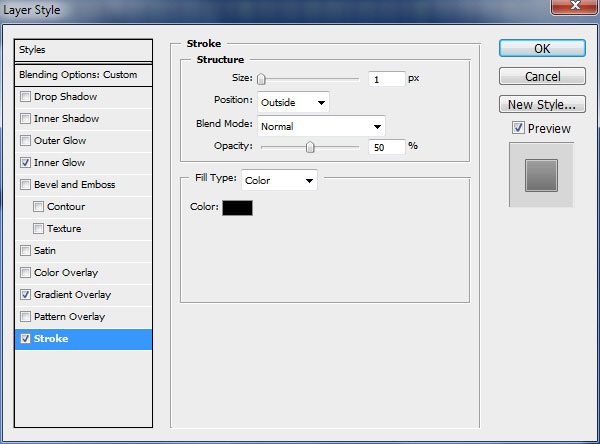Open the Position dropdown set to Outside

(293, 102)
